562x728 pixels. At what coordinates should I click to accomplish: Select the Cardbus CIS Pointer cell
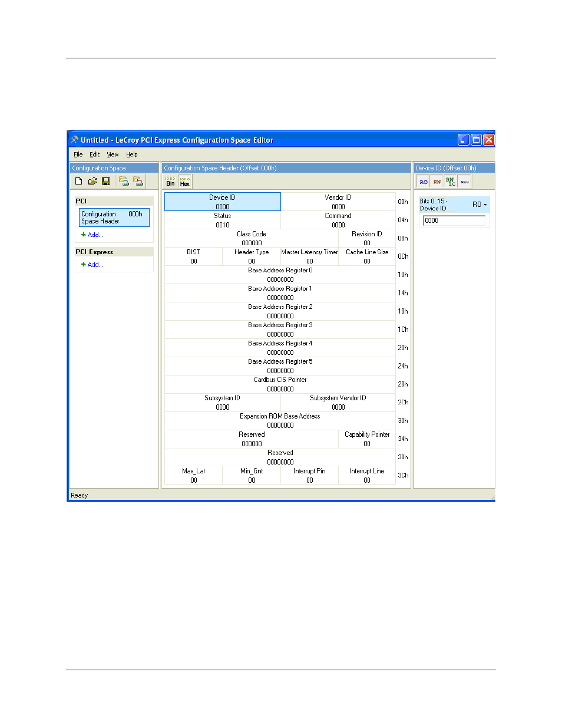click(280, 384)
